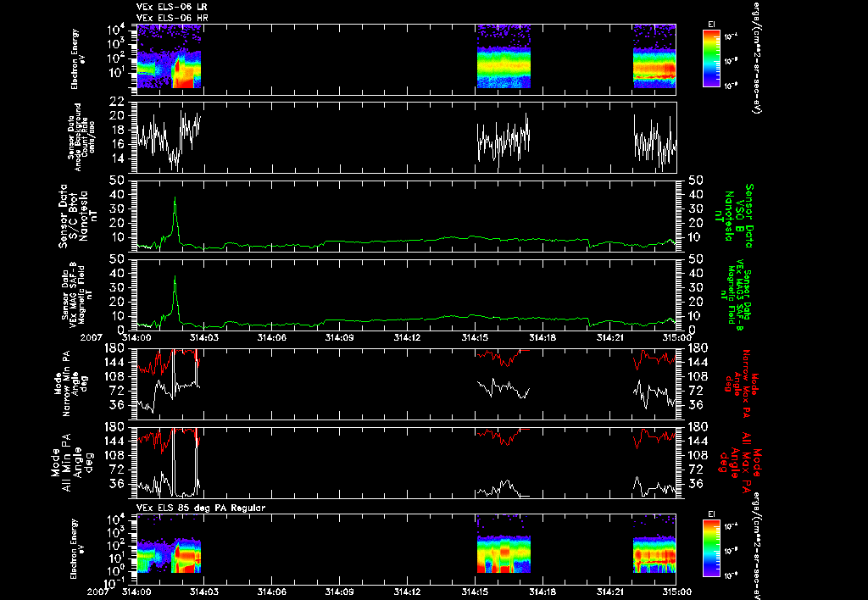The height and width of the screenshot is (600, 868).
Task: Click the rightmost spectrogram block in top panel
Action: tap(654, 56)
